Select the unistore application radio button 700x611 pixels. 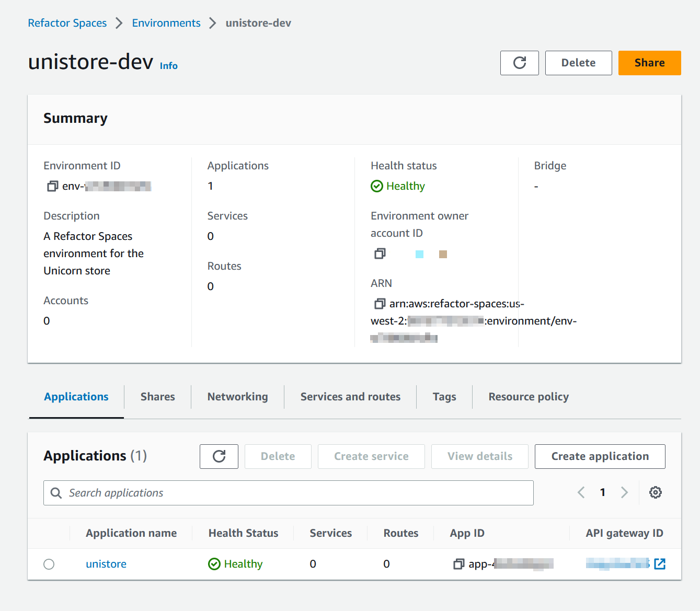pyautogui.click(x=49, y=564)
